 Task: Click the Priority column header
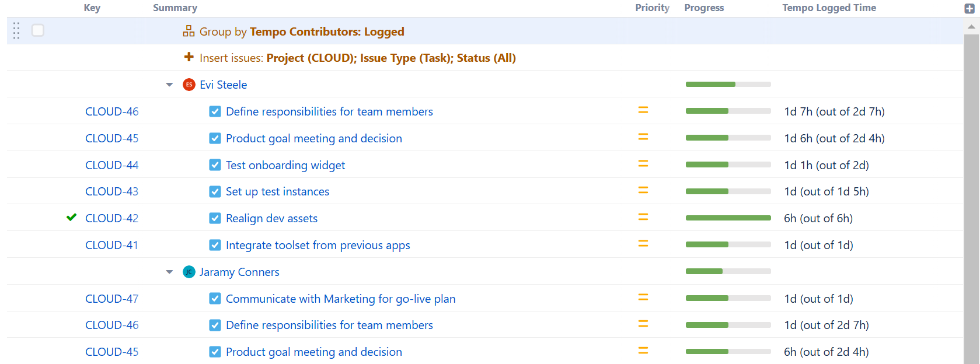652,8
